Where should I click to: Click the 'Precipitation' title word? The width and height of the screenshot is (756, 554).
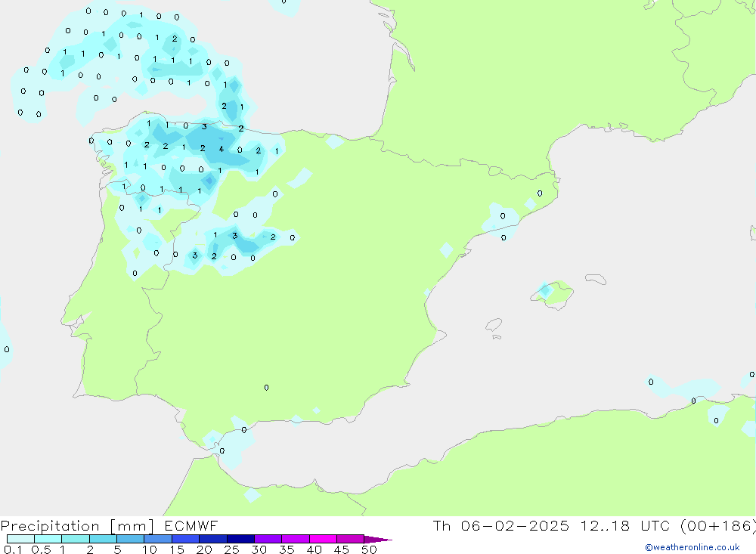(x=50, y=526)
